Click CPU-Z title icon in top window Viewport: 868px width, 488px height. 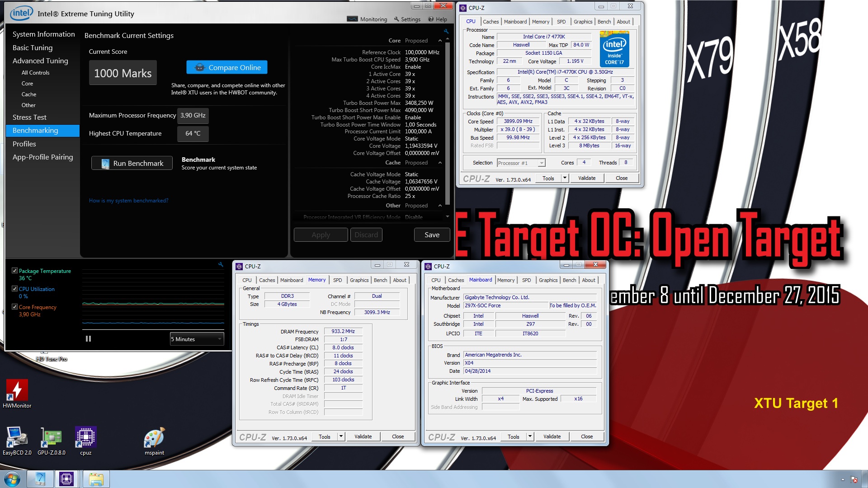[x=463, y=8]
